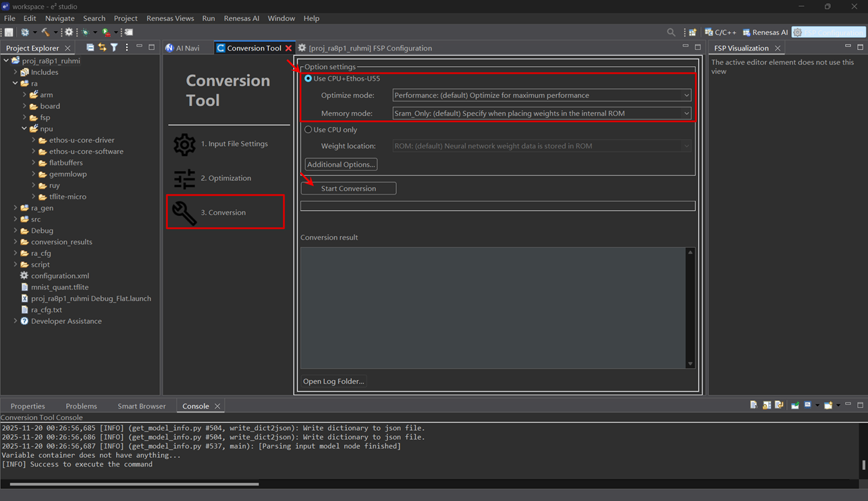Screen dimensions: 868x501
Task: Click the gear icon in the main toolbar
Action: [x=69, y=32]
